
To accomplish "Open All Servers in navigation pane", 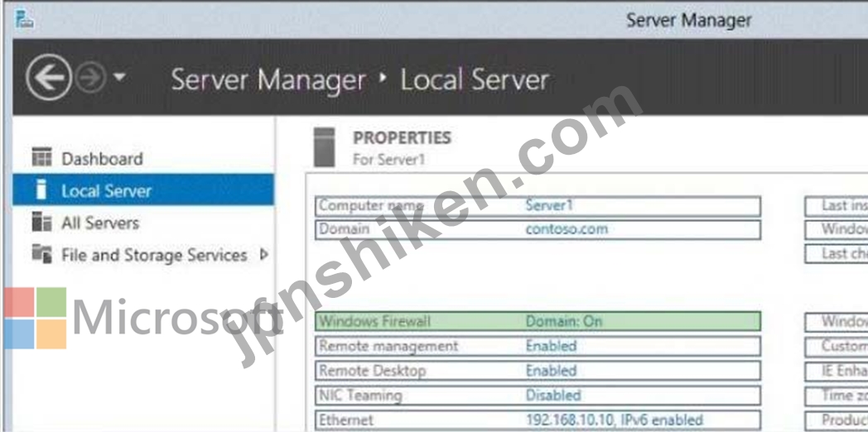I will (100, 223).
